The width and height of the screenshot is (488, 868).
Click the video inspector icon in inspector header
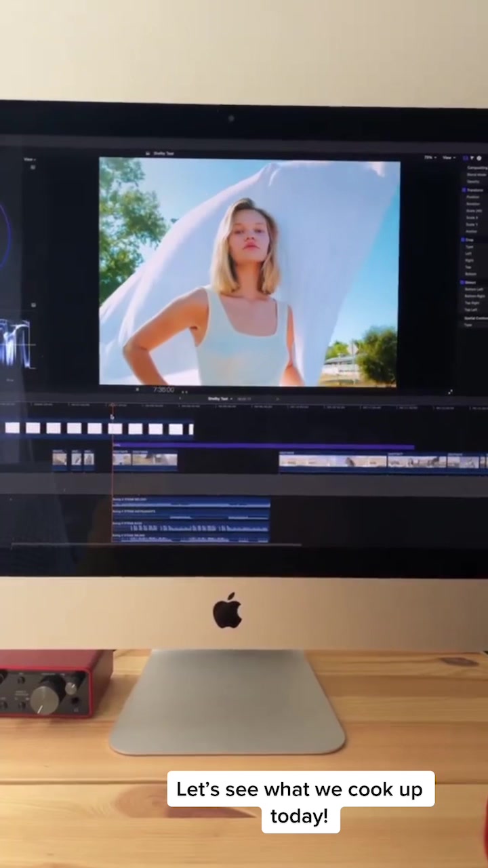point(465,158)
